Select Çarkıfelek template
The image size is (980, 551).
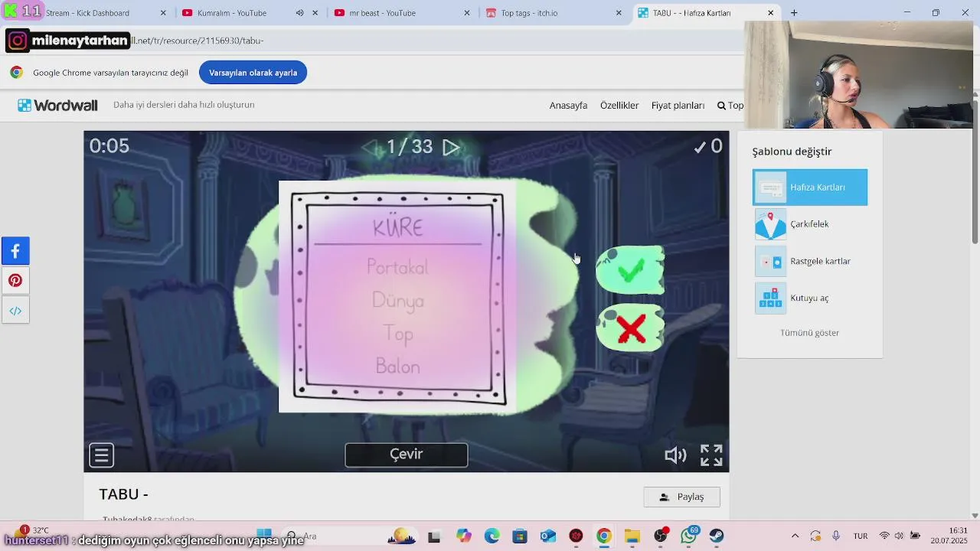click(810, 224)
